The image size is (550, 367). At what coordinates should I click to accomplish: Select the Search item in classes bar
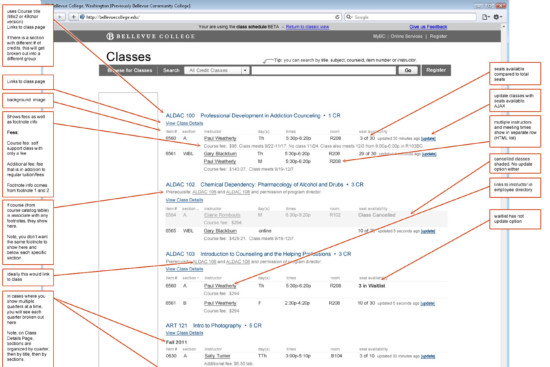[171, 70]
